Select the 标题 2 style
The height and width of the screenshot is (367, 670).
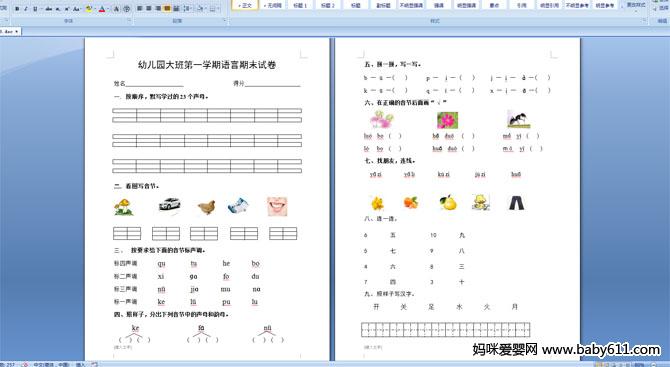point(328,5)
